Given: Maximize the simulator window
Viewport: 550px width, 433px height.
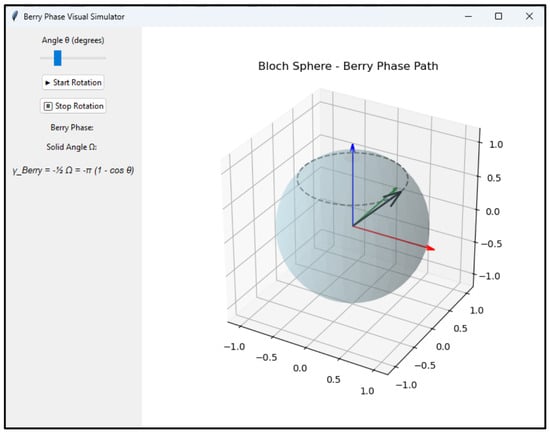Looking at the screenshot, I should (x=498, y=16).
